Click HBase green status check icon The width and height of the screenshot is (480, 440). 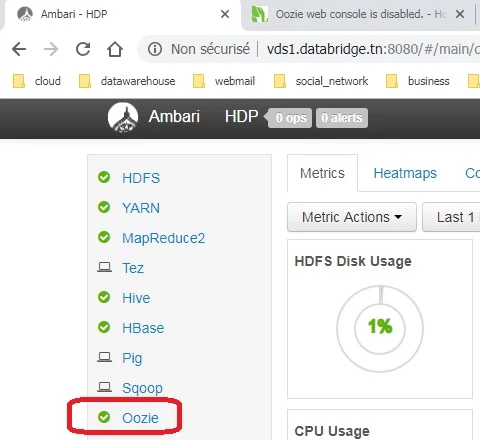click(104, 327)
